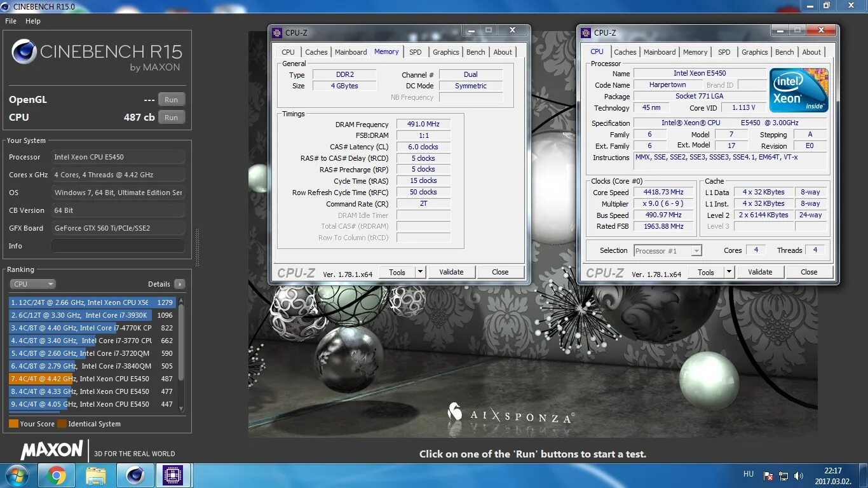Open the CPU ranking type dropdown
868x488 pixels.
tap(32, 284)
